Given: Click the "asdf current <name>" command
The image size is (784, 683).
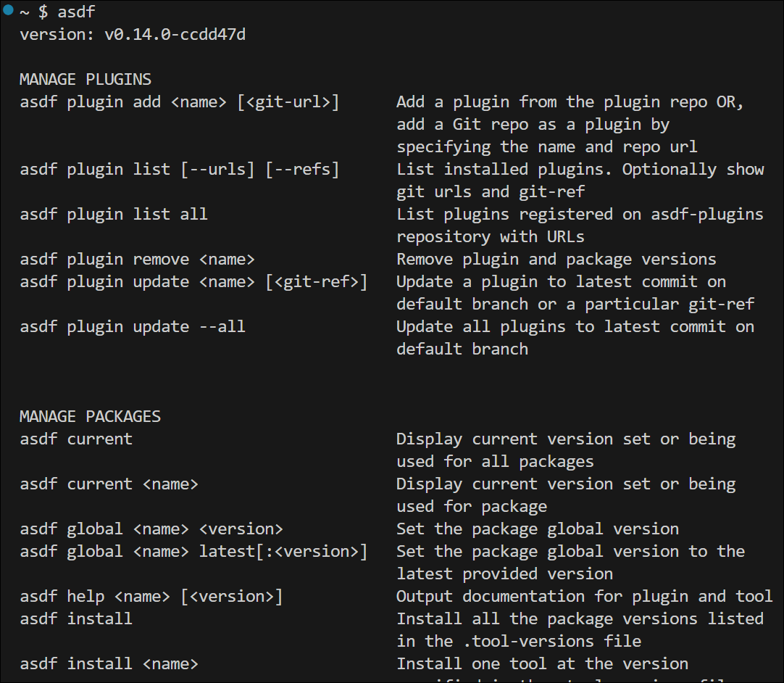Looking at the screenshot, I should click(x=109, y=484).
